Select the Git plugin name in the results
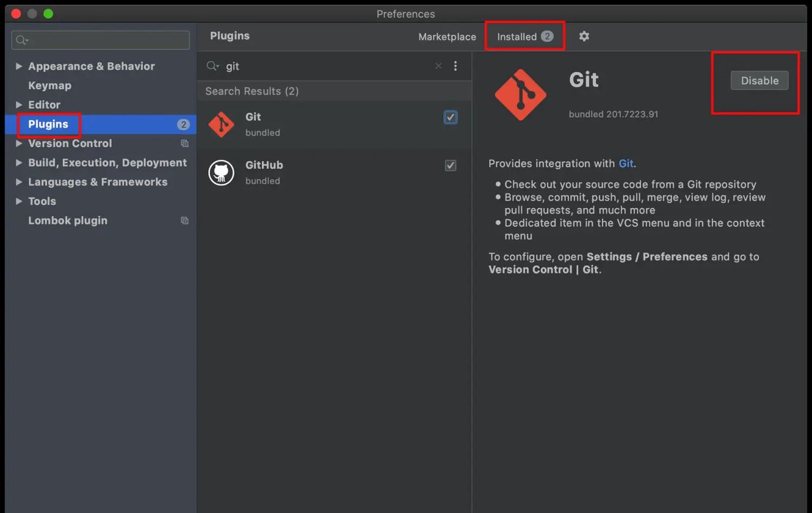The width and height of the screenshot is (812, 513). click(253, 117)
